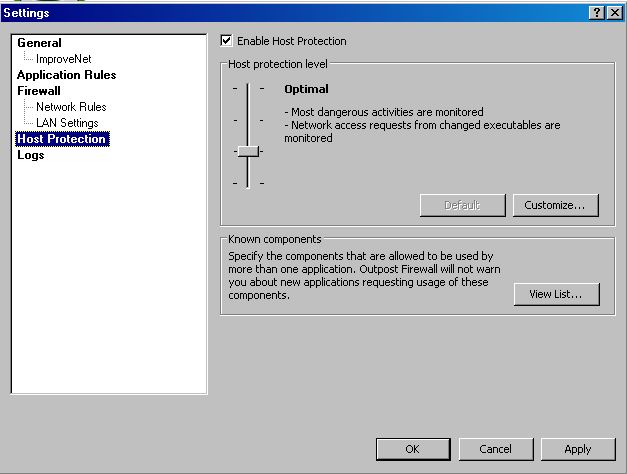Viewport: 627px width, 474px height.
Task: Toggle Enable Host Protection checkbox
Action: tap(226, 41)
